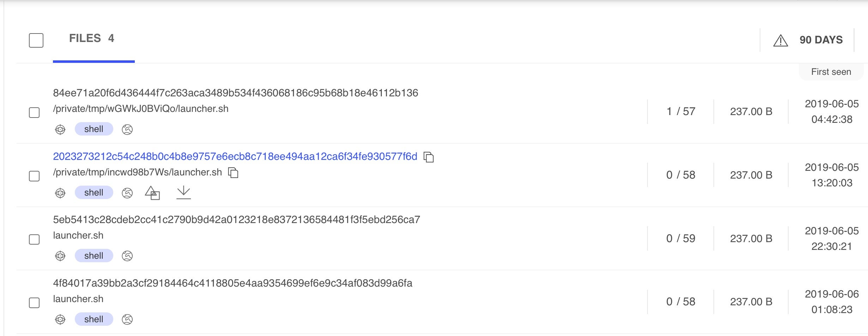868x336 pixels.
Task: Click the shell tag on third file
Action: (94, 256)
